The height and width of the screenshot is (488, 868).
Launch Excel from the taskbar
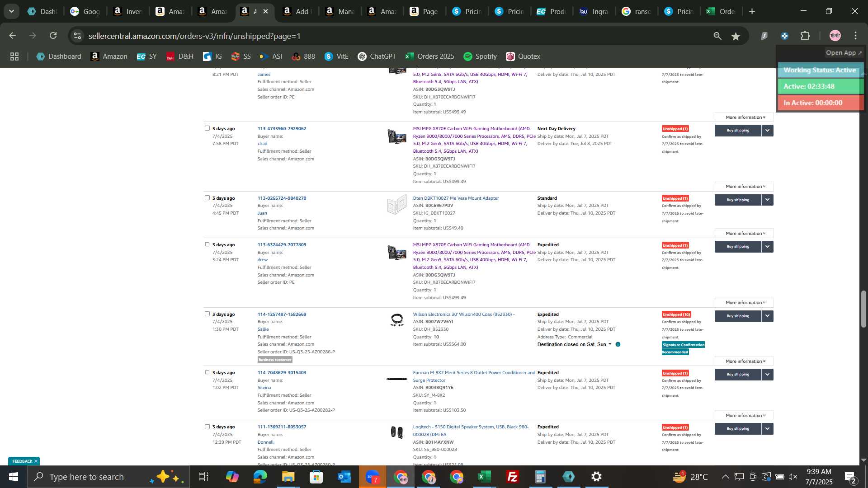485,477
